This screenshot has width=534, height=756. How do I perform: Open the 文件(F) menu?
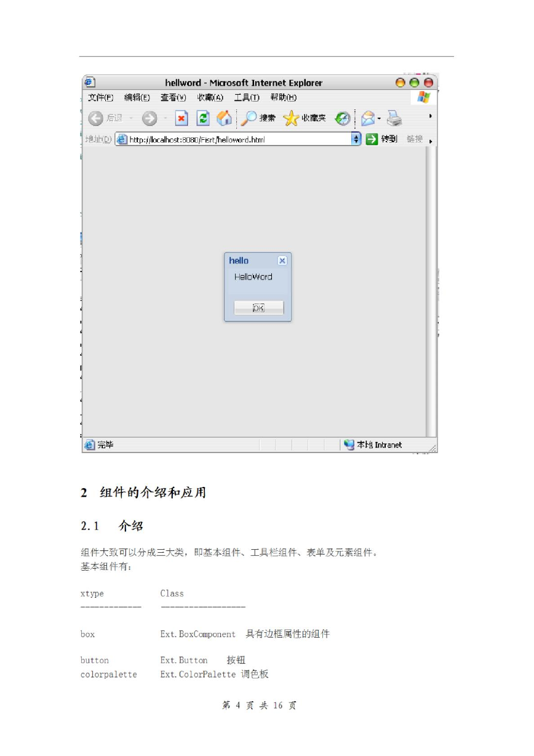tap(101, 97)
